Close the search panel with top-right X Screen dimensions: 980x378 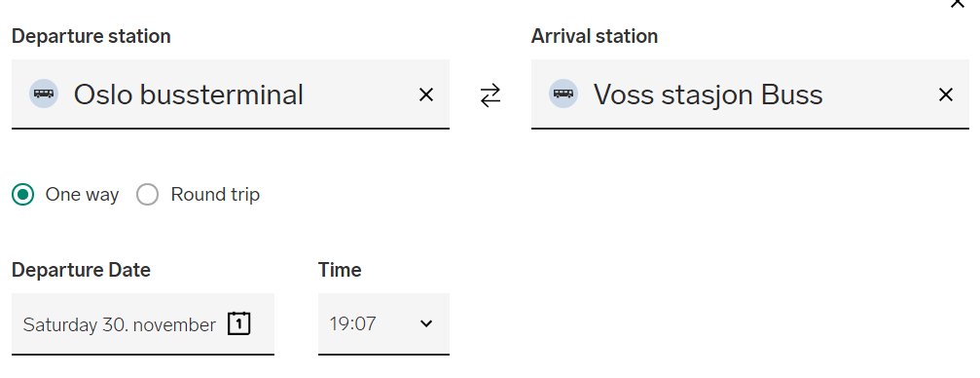(x=957, y=3)
